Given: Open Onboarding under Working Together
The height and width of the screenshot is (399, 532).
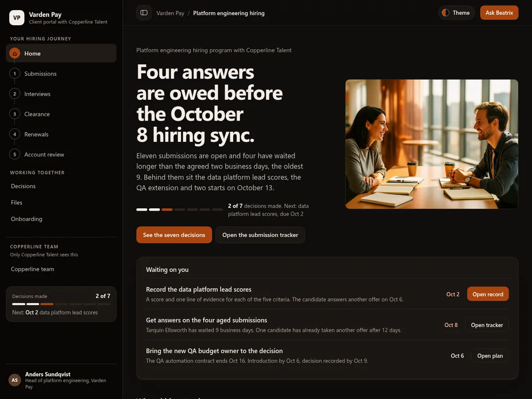Looking at the screenshot, I should point(61,219).
